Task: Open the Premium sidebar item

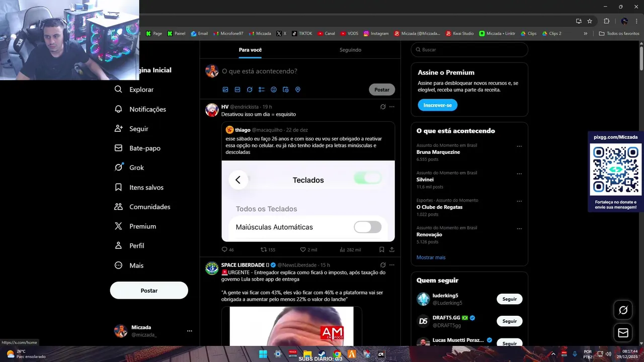Action: tap(135, 226)
